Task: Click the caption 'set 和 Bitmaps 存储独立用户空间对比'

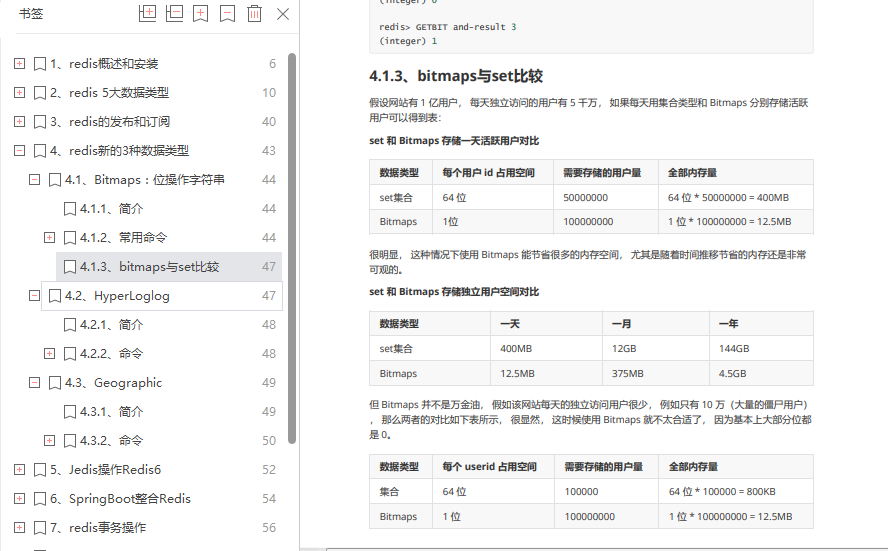Action: point(454,292)
